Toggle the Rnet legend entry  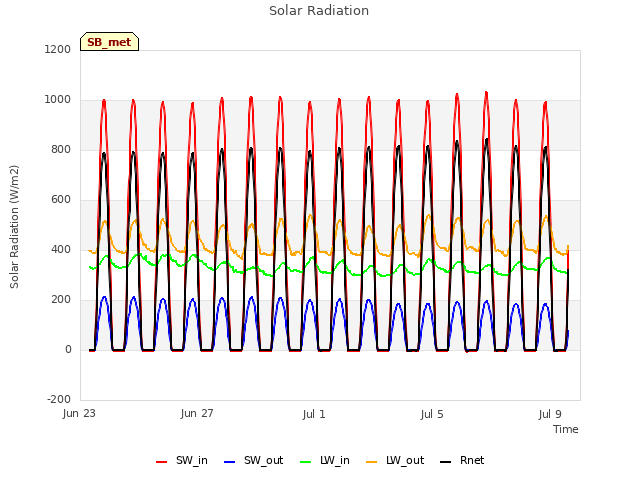click(x=462, y=460)
